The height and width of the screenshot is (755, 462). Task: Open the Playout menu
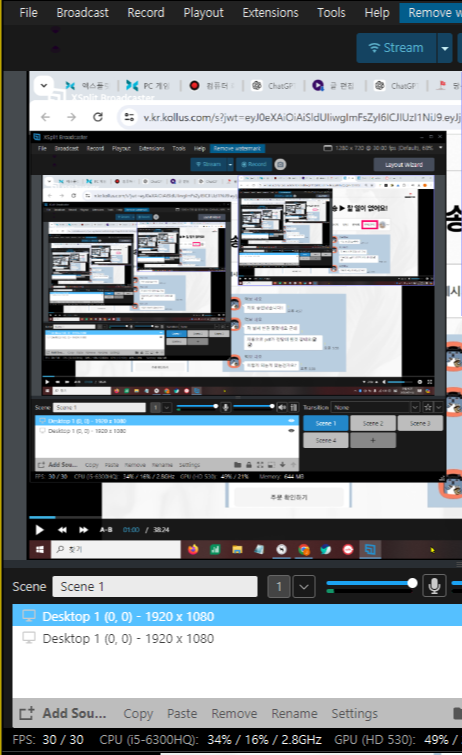pos(203,13)
